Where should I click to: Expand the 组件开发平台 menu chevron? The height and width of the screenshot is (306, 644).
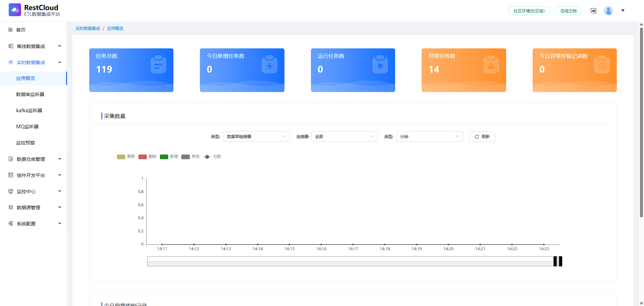tap(60, 175)
